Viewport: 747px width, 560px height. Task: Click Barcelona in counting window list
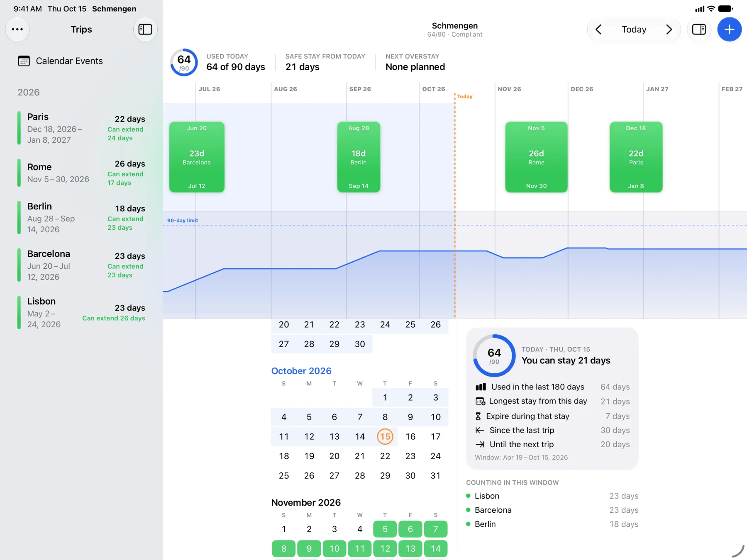click(x=552, y=510)
